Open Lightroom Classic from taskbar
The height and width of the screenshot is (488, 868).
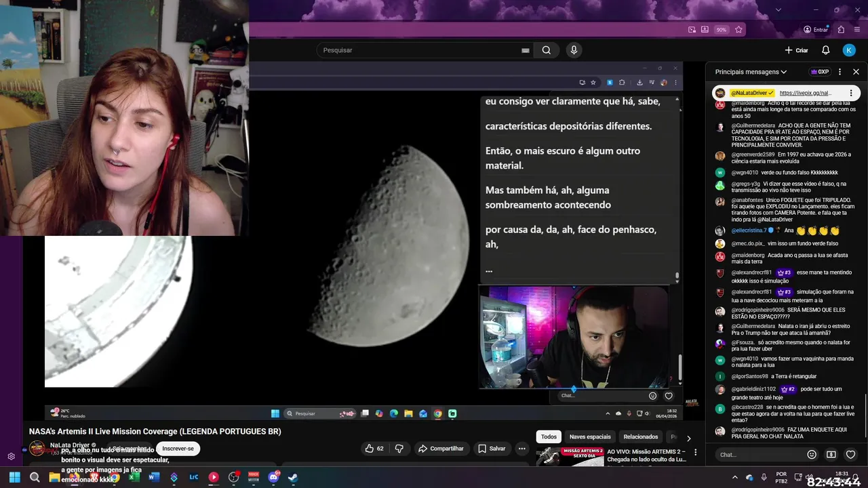193,477
